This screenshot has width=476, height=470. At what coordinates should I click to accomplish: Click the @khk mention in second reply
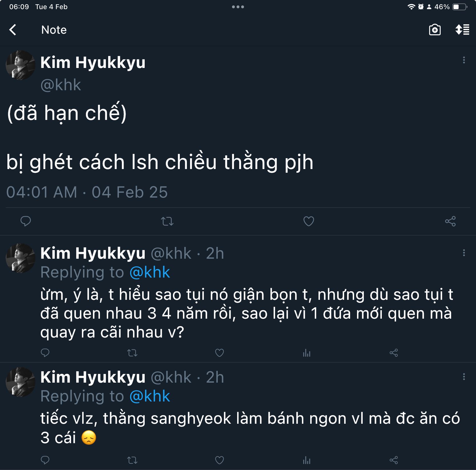pos(150,396)
